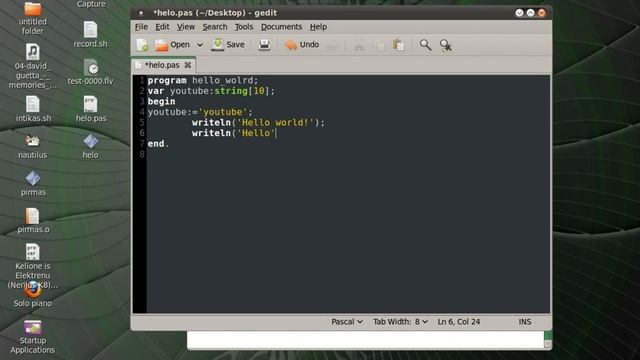Close the *helo.pas tab

(x=187, y=65)
